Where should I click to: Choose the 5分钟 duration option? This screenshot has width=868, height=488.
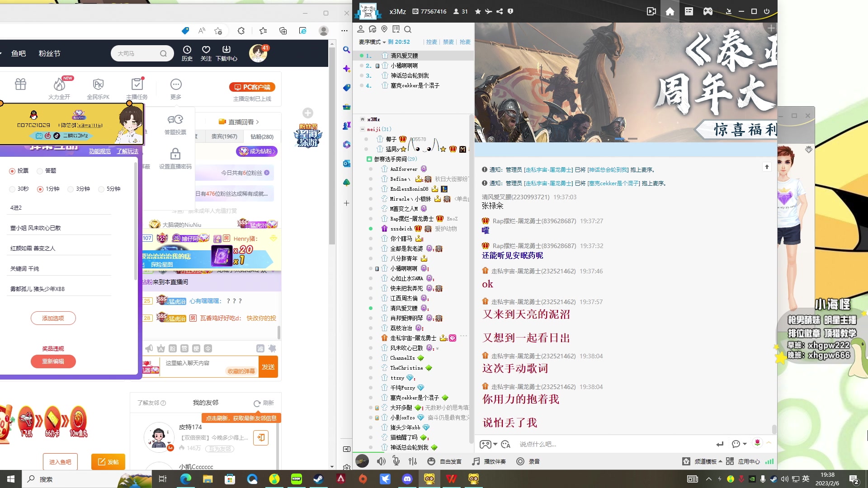point(101,189)
